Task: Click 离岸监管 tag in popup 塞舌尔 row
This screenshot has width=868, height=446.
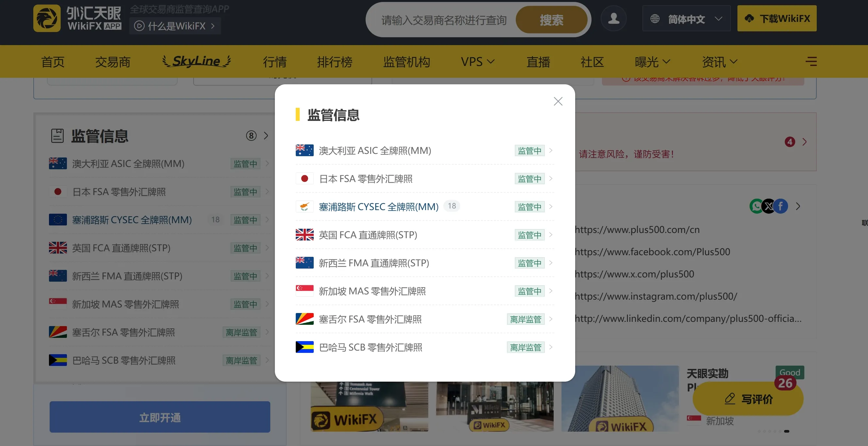Action: tap(526, 319)
